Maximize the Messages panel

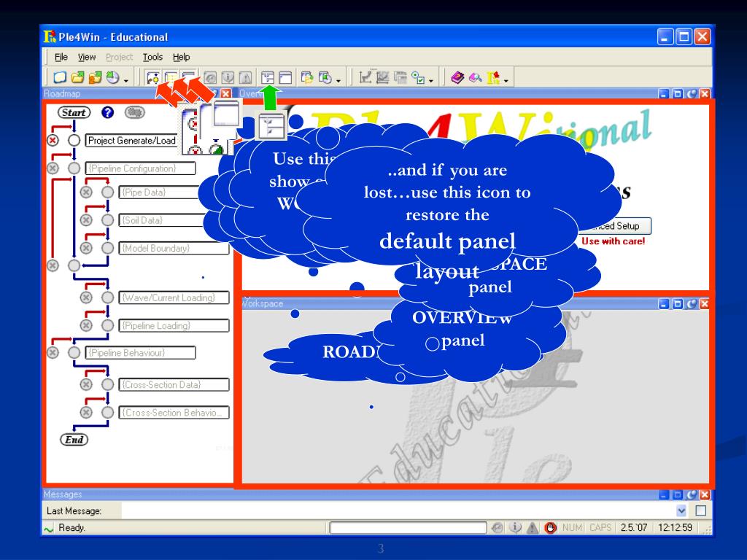[678, 494]
